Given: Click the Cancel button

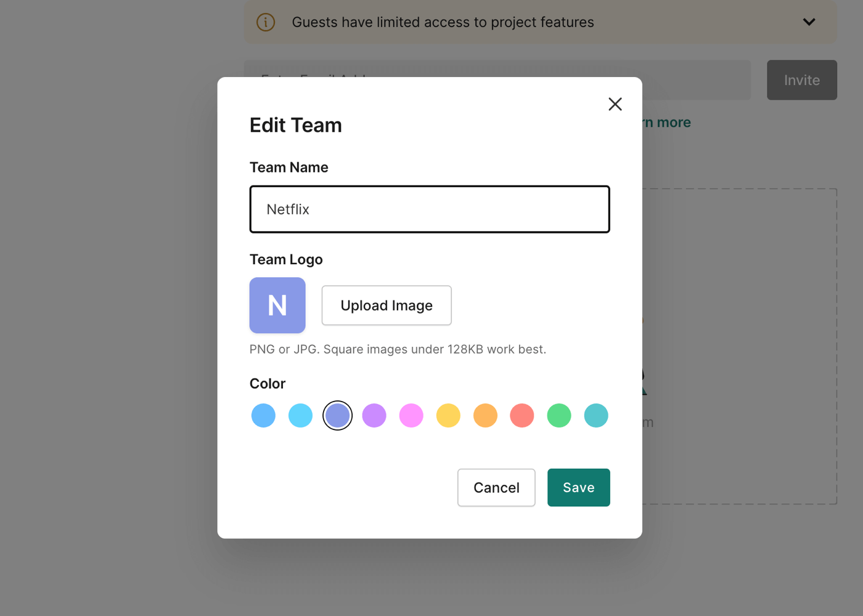Looking at the screenshot, I should (496, 488).
